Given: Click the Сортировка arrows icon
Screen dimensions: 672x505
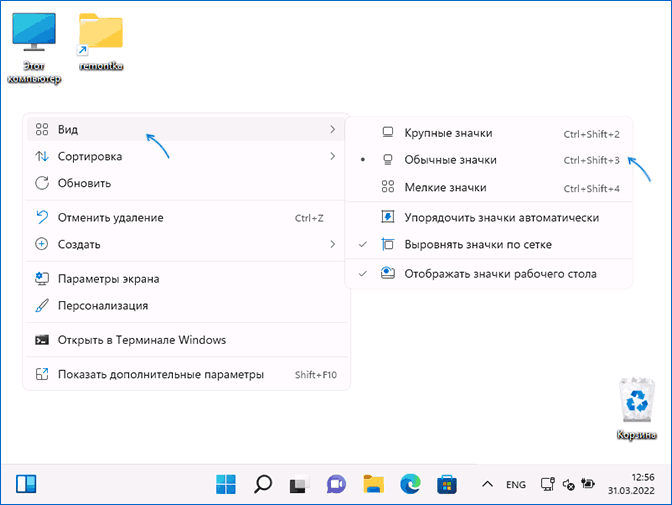Looking at the screenshot, I should tap(42, 156).
